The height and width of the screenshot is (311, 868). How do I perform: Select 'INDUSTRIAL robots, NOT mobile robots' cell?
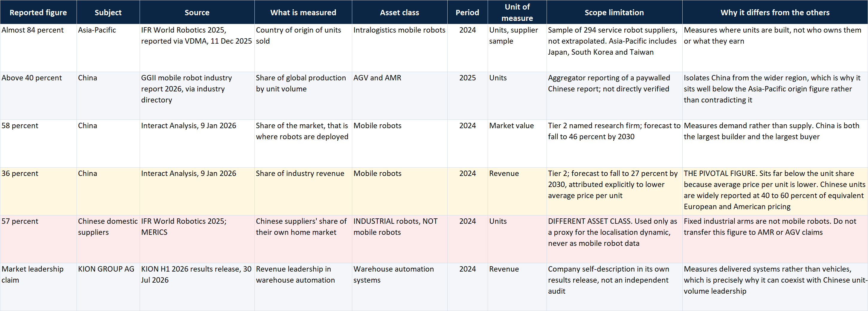tap(400, 239)
